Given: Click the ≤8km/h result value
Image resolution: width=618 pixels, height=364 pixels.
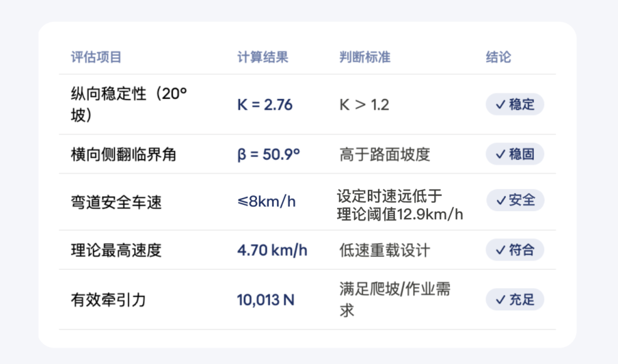Looking at the screenshot, I should coord(266,201).
